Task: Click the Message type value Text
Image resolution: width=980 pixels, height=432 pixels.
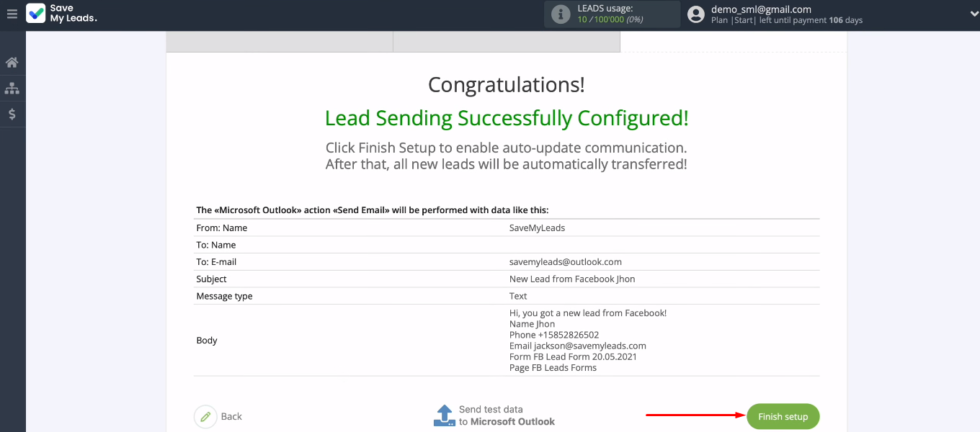Action: (518, 296)
